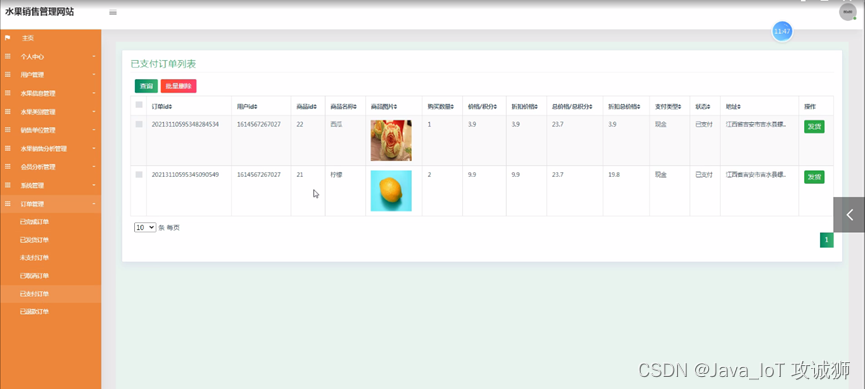Open 已完成订单 in the sidebar submenu
The width and height of the screenshot is (865, 389).
coord(34,222)
